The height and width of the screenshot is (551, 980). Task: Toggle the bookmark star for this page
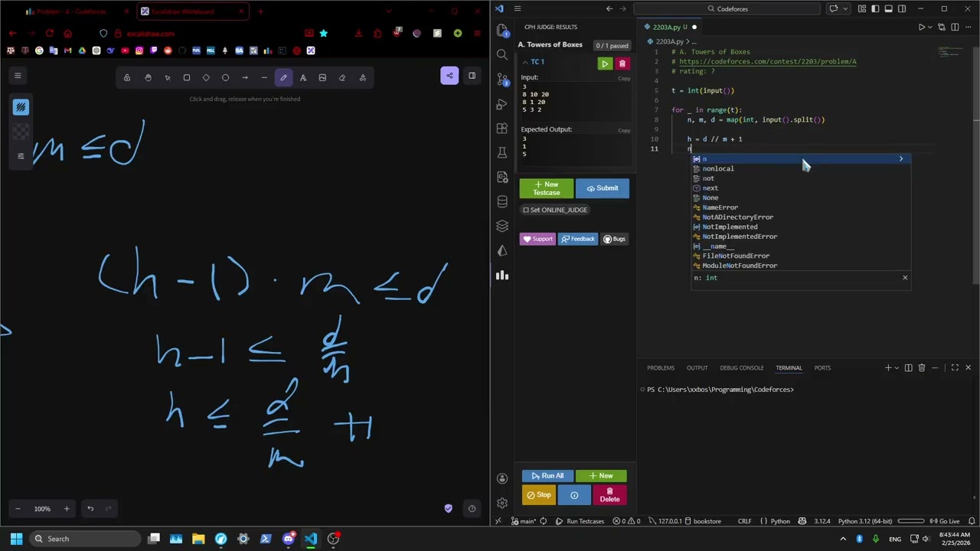(x=323, y=34)
